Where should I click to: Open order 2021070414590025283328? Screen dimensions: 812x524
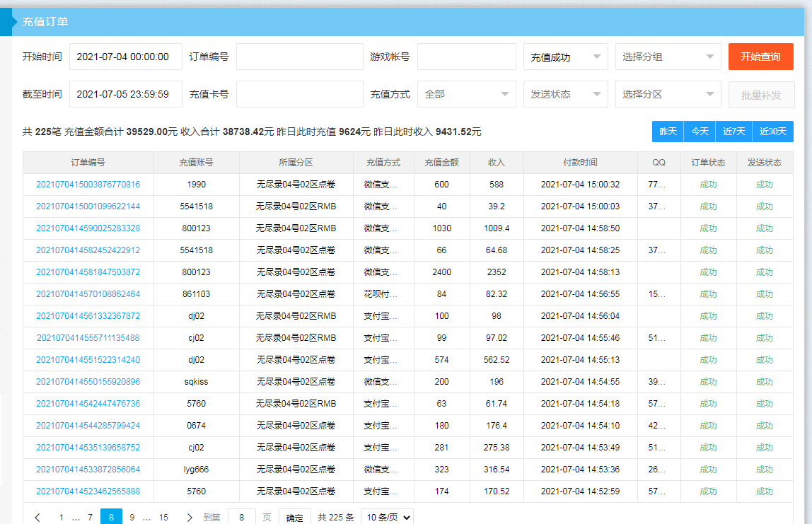click(88, 228)
